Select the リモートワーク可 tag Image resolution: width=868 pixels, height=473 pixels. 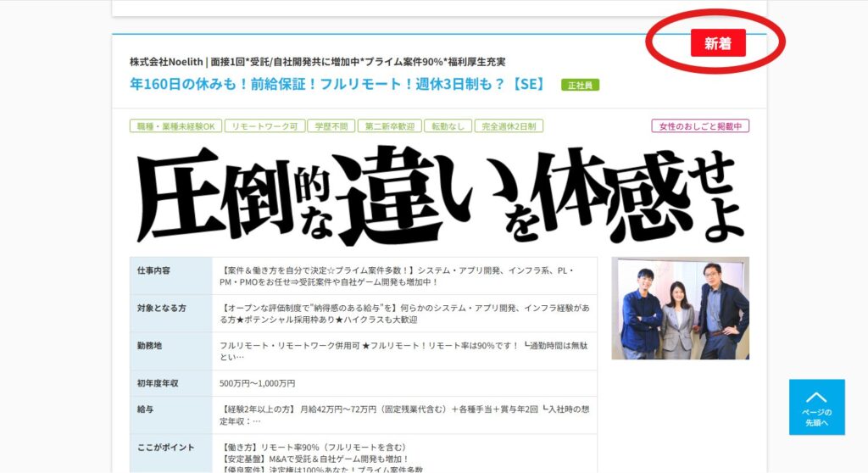pos(264,126)
